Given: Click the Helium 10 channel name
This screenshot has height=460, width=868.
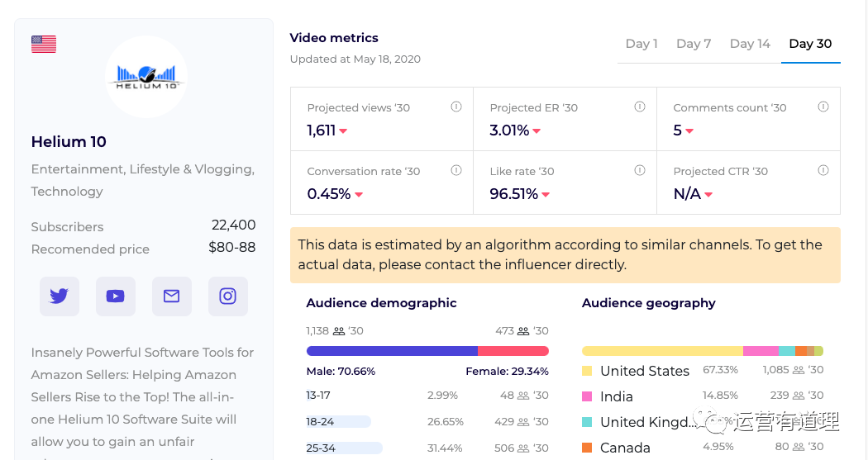Looking at the screenshot, I should coord(69,142).
